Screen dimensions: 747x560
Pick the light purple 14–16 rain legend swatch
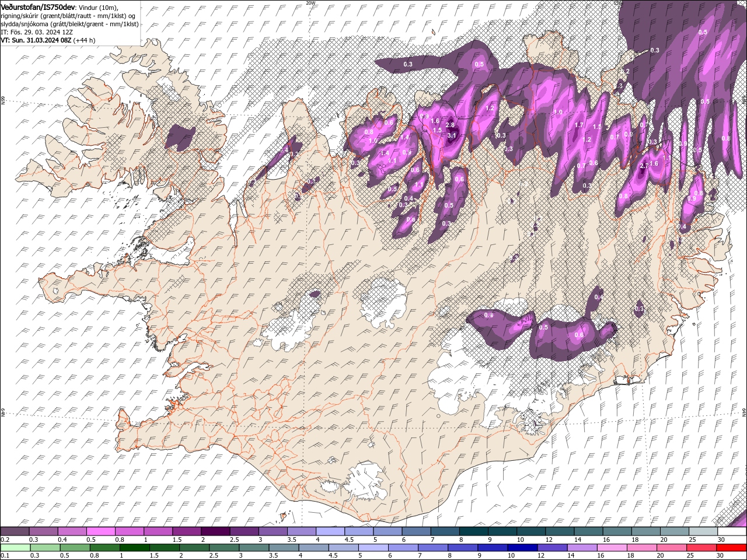[582, 548]
